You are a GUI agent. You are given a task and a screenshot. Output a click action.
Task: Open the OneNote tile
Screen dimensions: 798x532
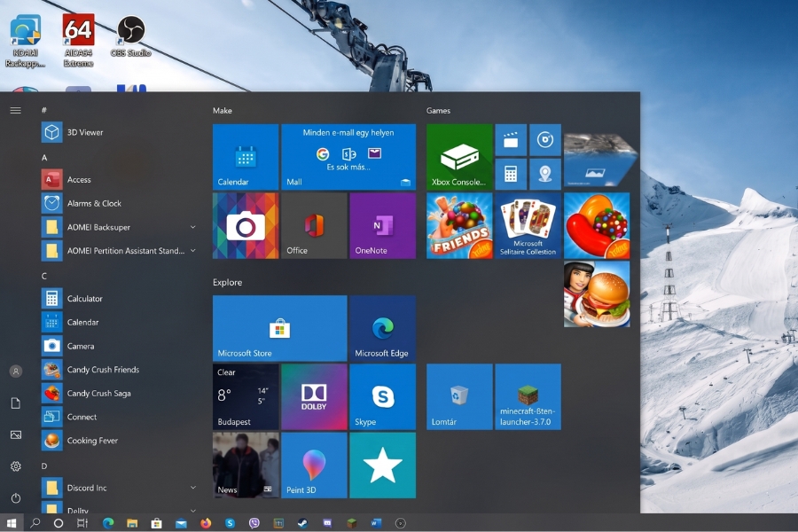click(383, 225)
